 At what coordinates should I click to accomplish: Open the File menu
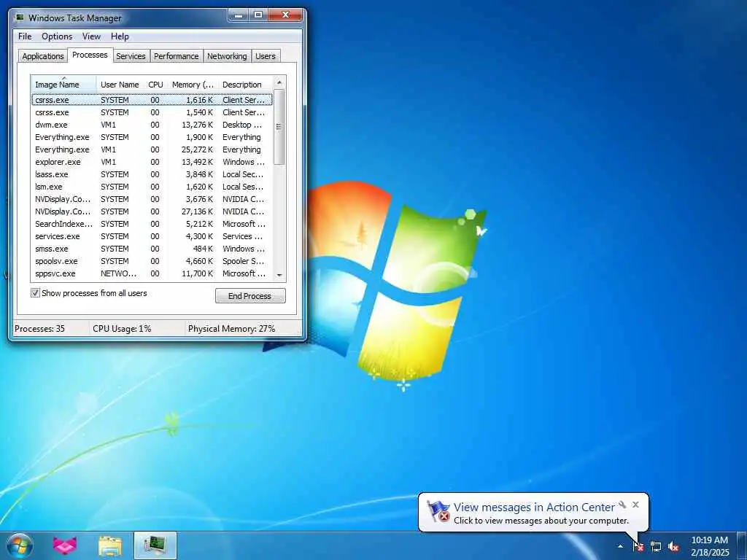25,36
